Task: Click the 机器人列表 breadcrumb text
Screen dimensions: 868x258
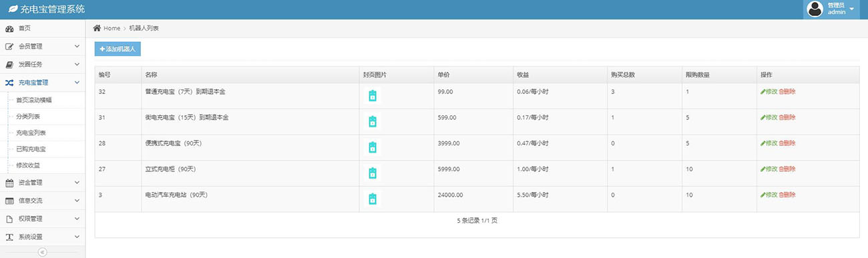Action: coord(144,28)
